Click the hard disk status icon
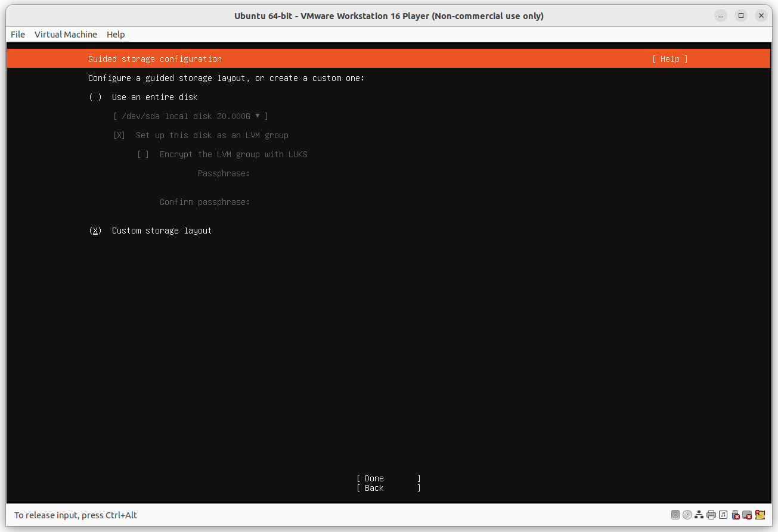Viewport: 778px width, 532px height. point(675,515)
